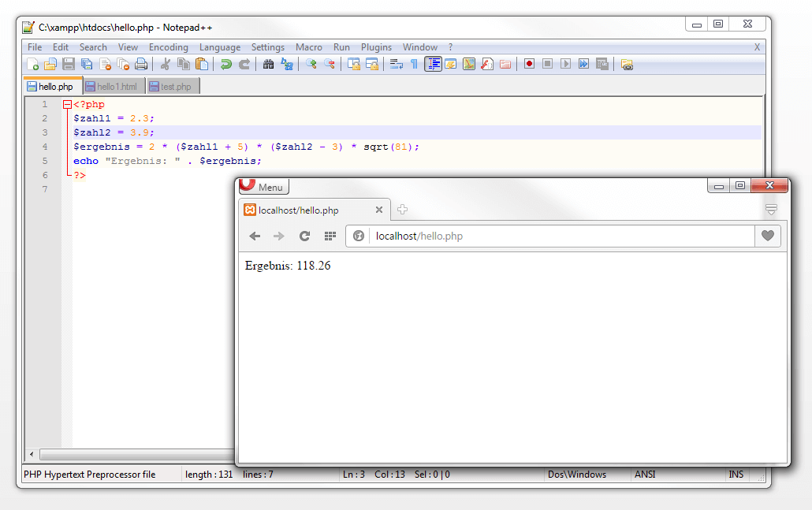Toggle synchronize horizontal scrolling icon
The height and width of the screenshot is (510, 812).
(x=372, y=64)
